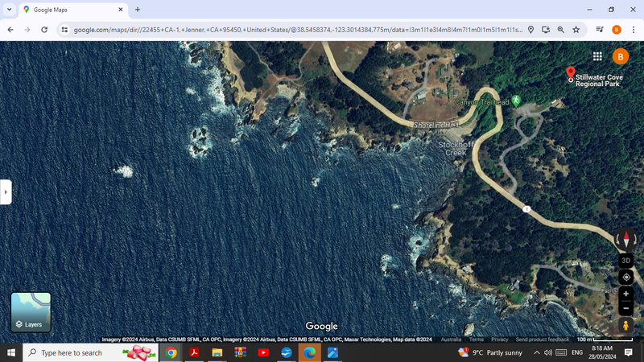Click Send product feedback link
The height and width of the screenshot is (362, 644).
[542, 339]
